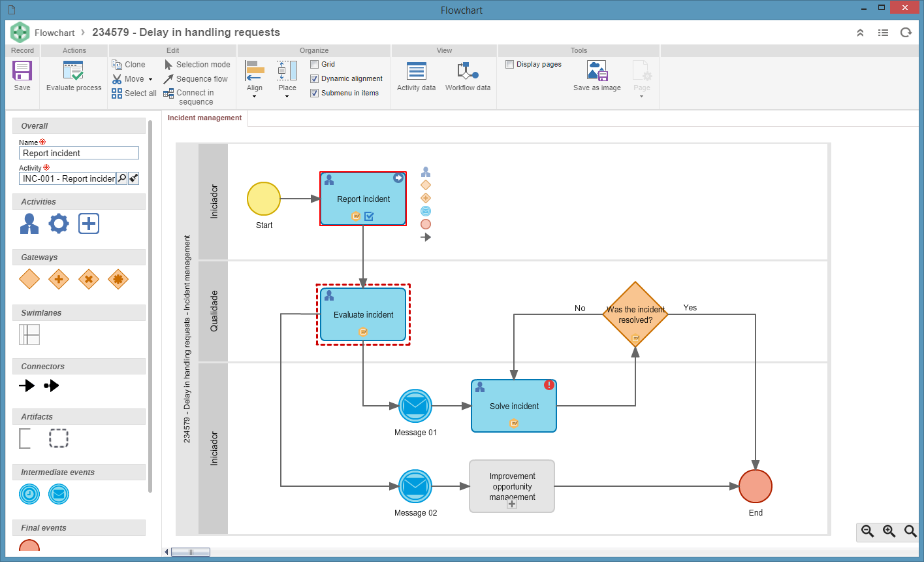Collapse ribbon with double chevron
The width and height of the screenshot is (924, 562).
861,32
